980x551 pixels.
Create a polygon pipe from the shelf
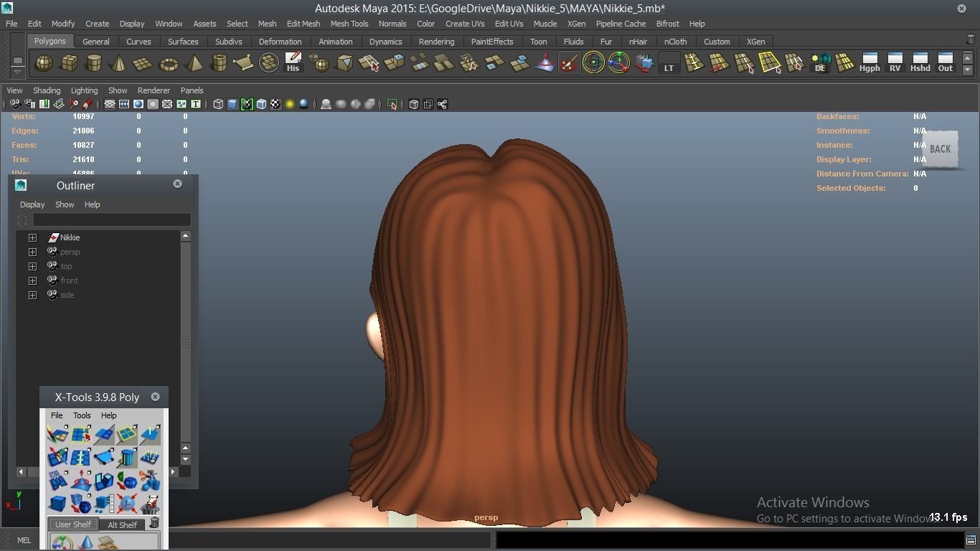point(219,64)
